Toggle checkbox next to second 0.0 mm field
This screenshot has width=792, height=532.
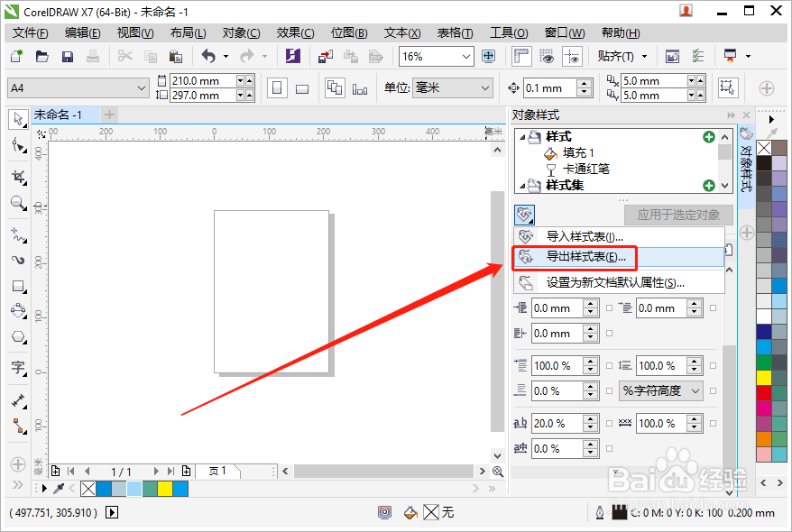pos(609,333)
